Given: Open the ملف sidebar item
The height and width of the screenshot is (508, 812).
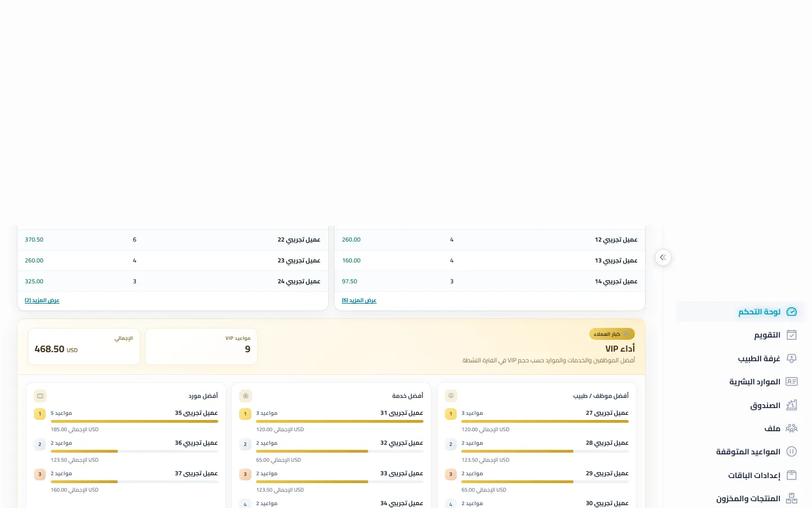Looking at the screenshot, I should pyautogui.click(x=741, y=428).
